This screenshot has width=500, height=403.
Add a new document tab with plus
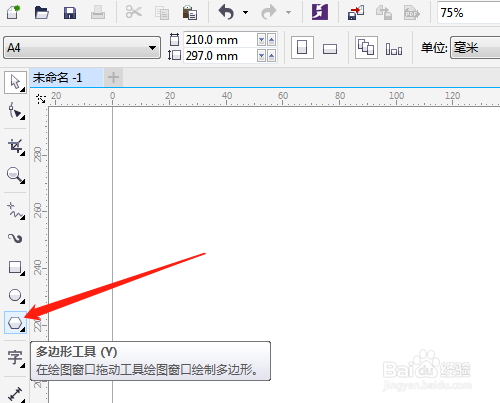coord(113,78)
